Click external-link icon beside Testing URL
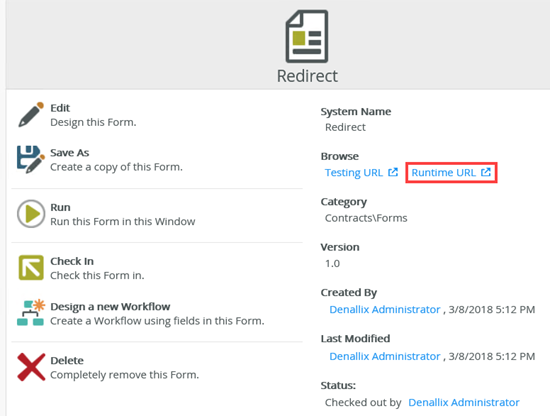The height and width of the screenshot is (416, 550). [x=393, y=172]
